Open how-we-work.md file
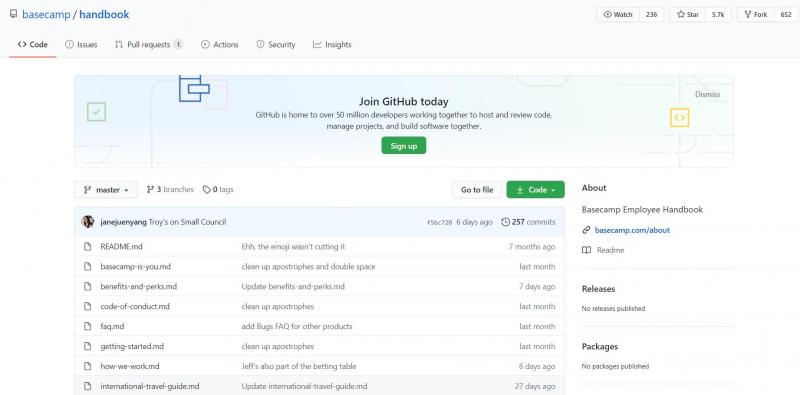 (130, 366)
